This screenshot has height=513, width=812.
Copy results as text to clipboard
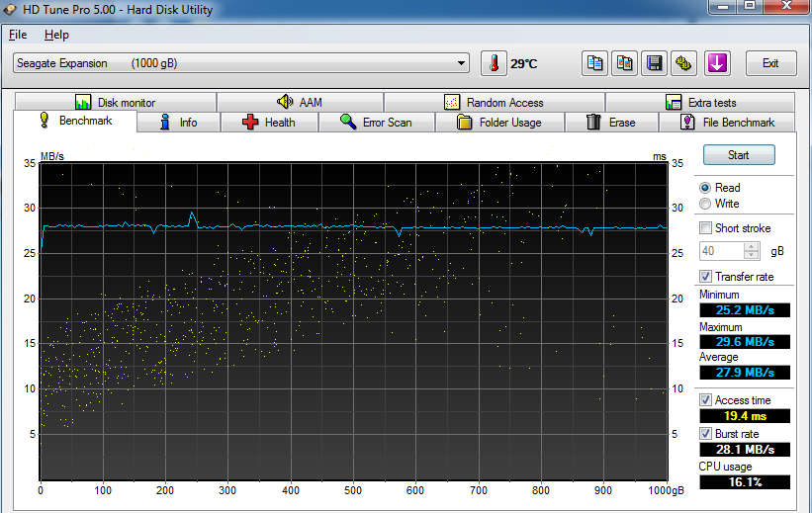594,63
